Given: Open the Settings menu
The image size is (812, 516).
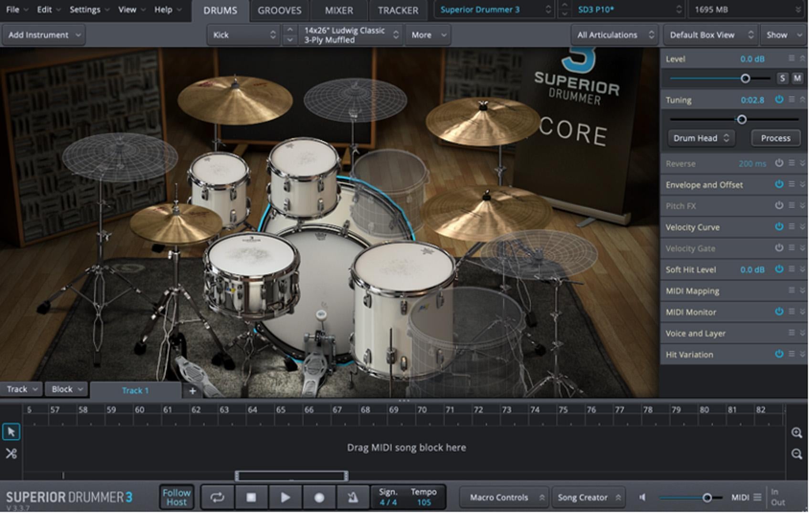Looking at the screenshot, I should click(x=85, y=9).
